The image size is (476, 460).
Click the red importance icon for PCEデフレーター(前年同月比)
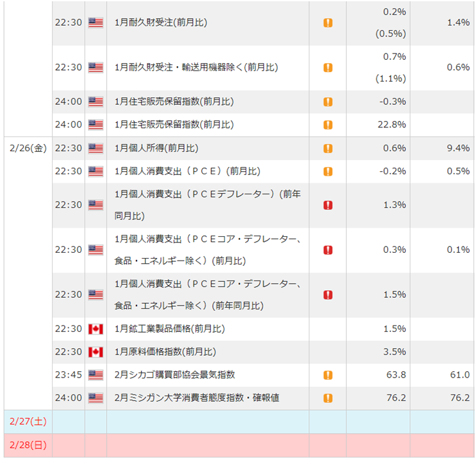(x=328, y=205)
